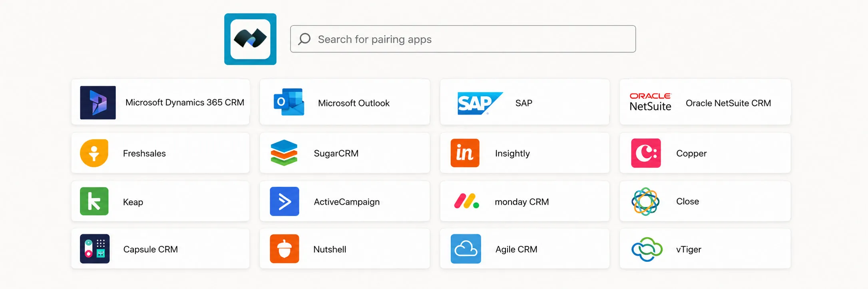Screen dimensions: 868x289
Task: Click the monday CRM colored-stripes icon
Action: (466, 201)
